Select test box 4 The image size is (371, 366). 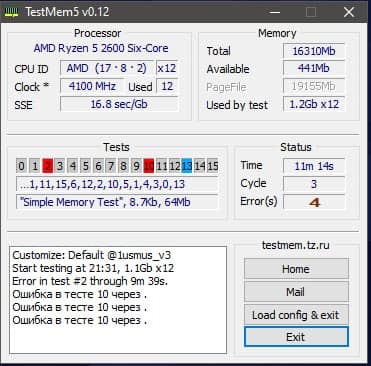[73, 166]
